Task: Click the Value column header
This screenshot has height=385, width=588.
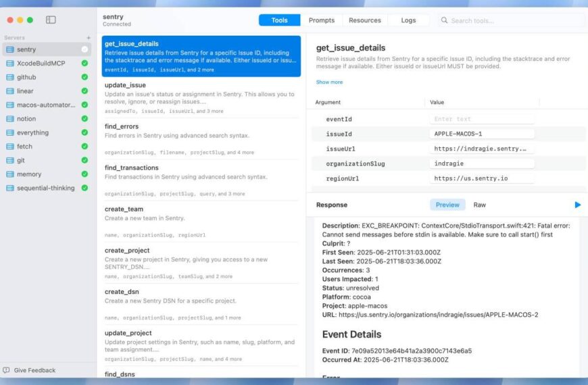Action: coord(437,103)
